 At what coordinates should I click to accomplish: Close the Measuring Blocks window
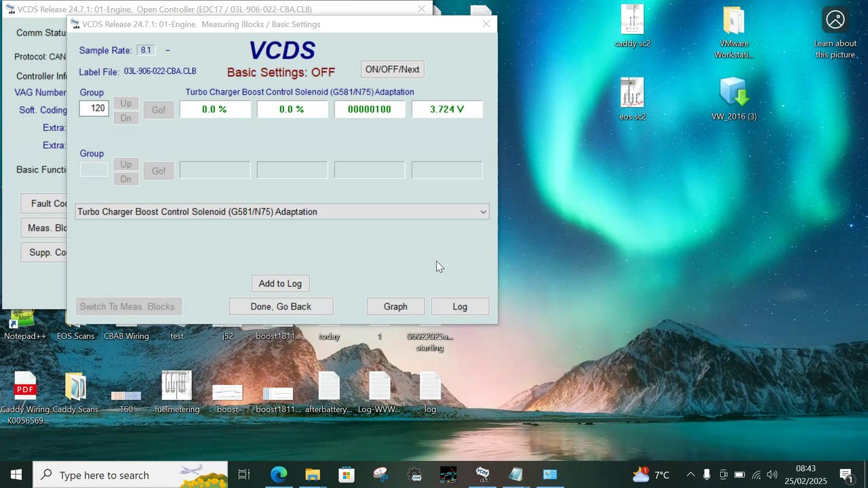[486, 24]
